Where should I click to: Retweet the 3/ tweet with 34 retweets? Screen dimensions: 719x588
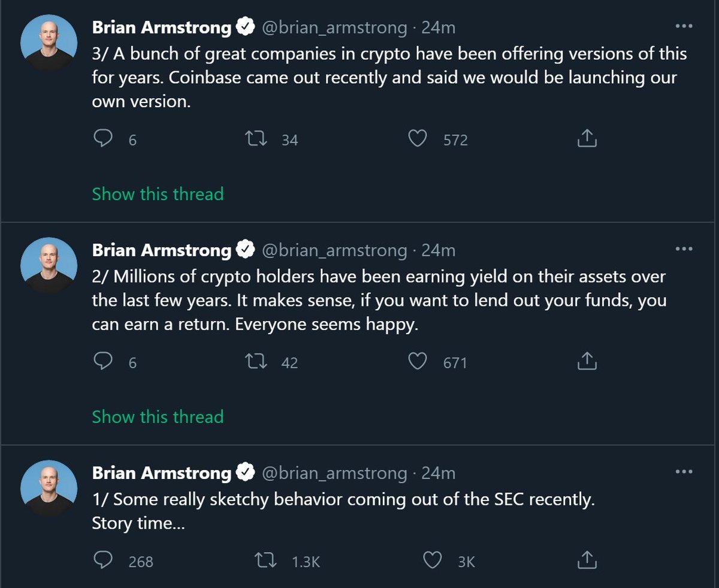click(x=257, y=139)
